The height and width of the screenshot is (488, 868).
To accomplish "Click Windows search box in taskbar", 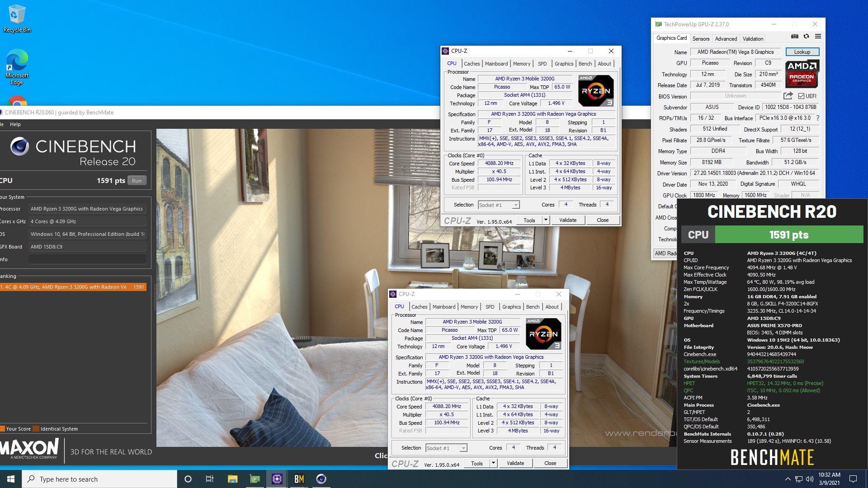I will [x=99, y=479].
